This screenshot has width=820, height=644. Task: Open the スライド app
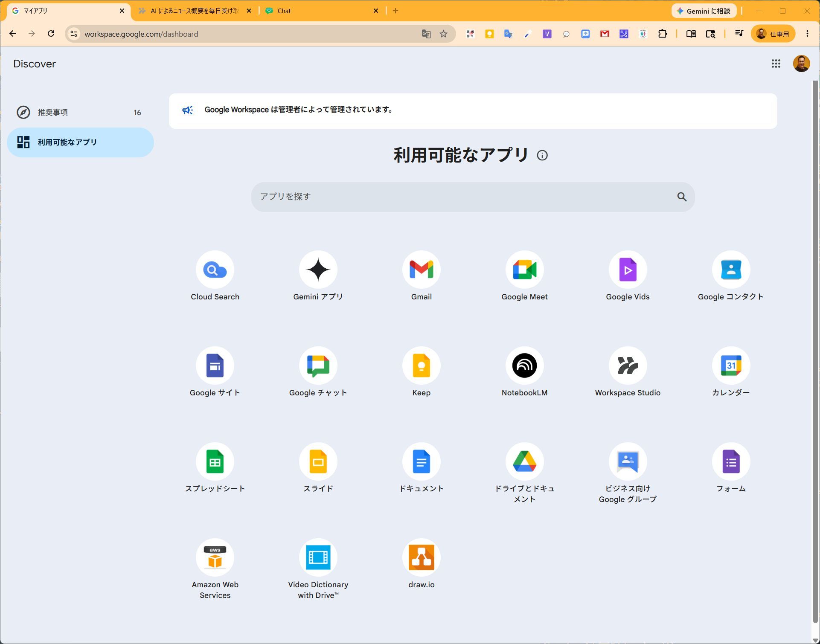tap(318, 468)
